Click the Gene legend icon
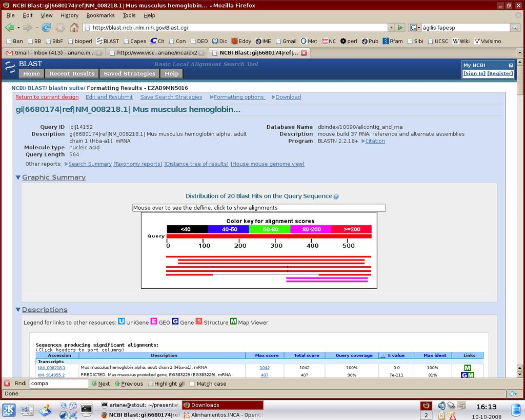 (x=175, y=322)
